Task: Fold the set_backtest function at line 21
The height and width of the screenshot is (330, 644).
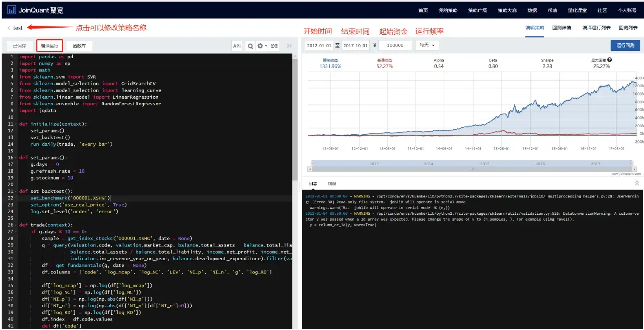Action: [16, 191]
